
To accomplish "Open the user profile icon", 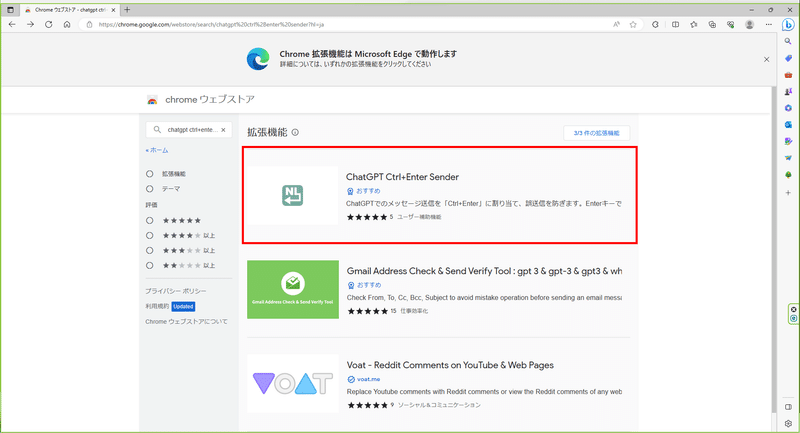I will click(749, 24).
